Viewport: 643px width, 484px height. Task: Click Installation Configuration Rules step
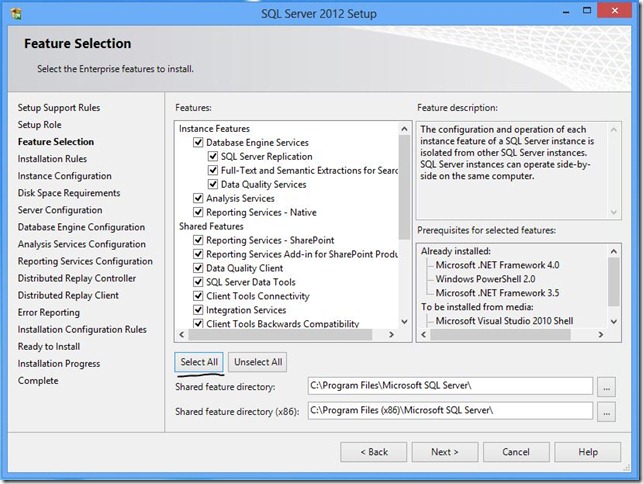[82, 329]
